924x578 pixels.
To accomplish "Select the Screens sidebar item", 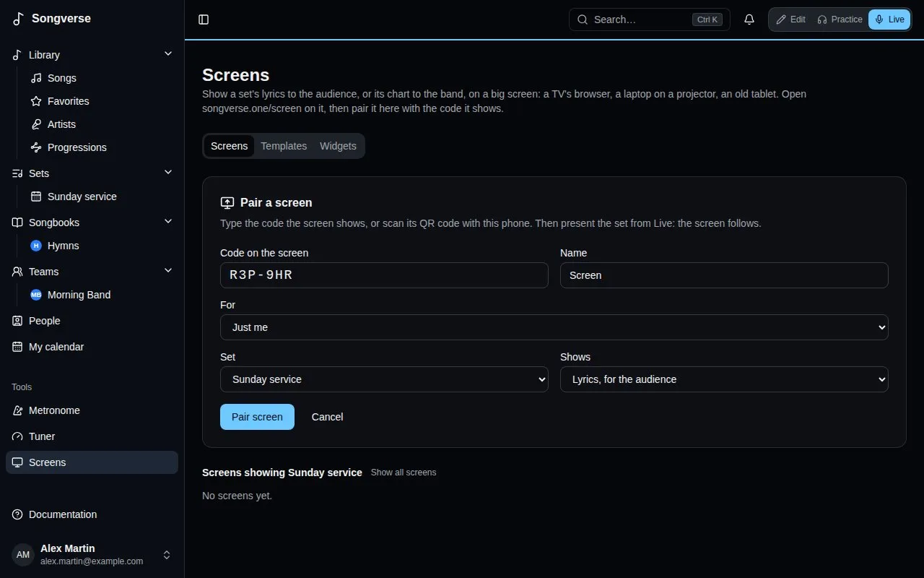I will pos(92,462).
